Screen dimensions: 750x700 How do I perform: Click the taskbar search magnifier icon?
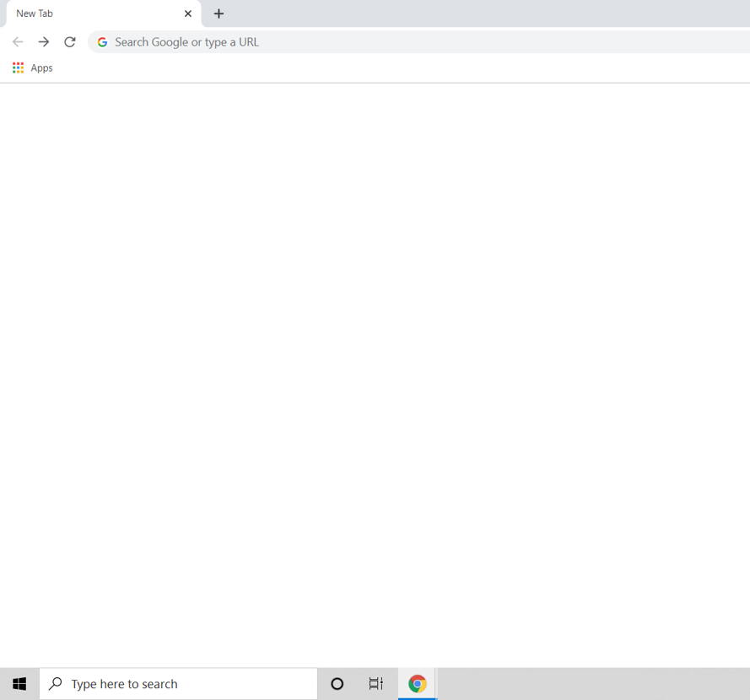tap(56, 684)
